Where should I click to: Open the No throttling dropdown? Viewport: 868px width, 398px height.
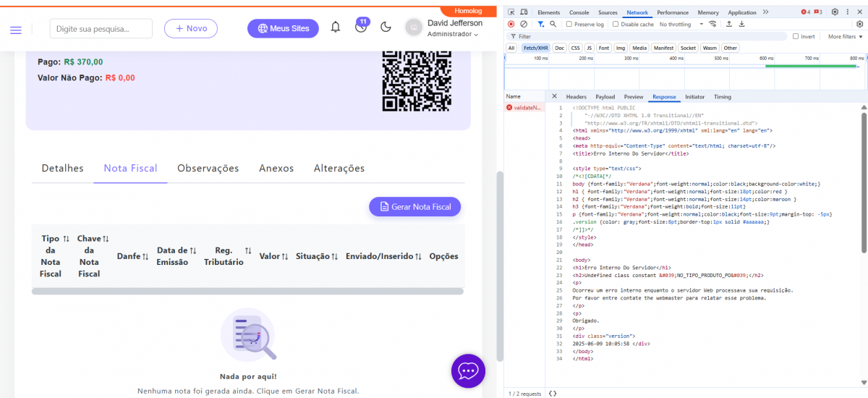678,24
